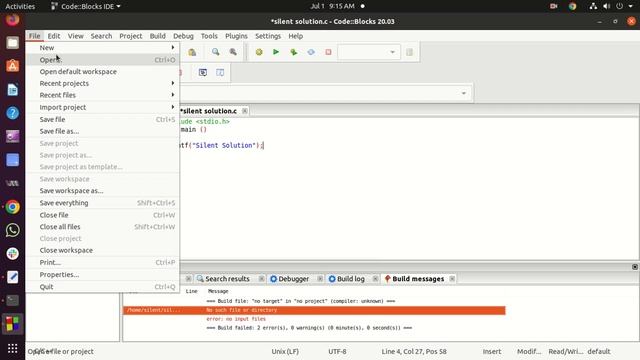The image size is (640, 360).
Task: Close the Debugger log tab
Action: [x=320, y=279]
